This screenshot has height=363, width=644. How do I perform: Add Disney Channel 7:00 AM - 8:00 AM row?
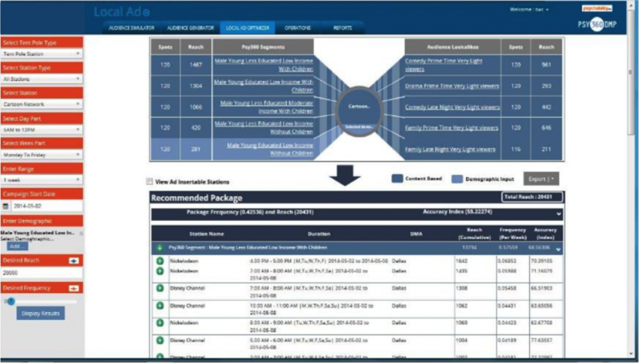pos(160,288)
